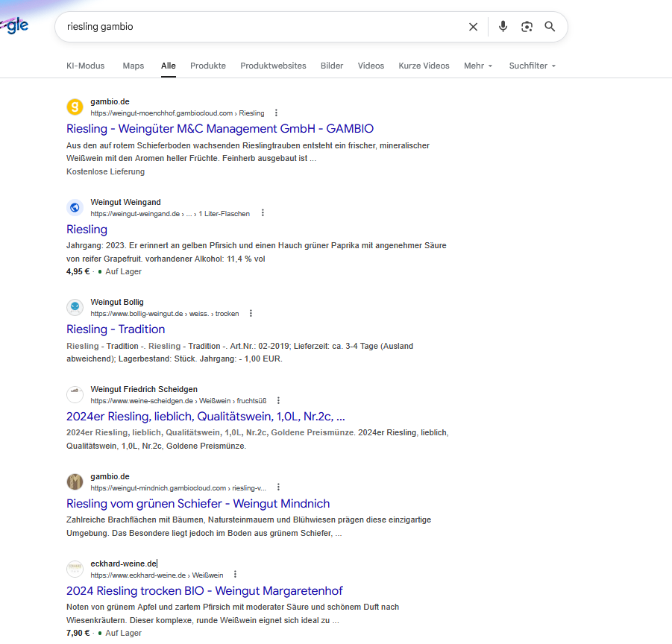Image resolution: width=672 pixels, height=644 pixels.
Task: Click the 'Weingut Weingand' site name
Action: point(125,202)
